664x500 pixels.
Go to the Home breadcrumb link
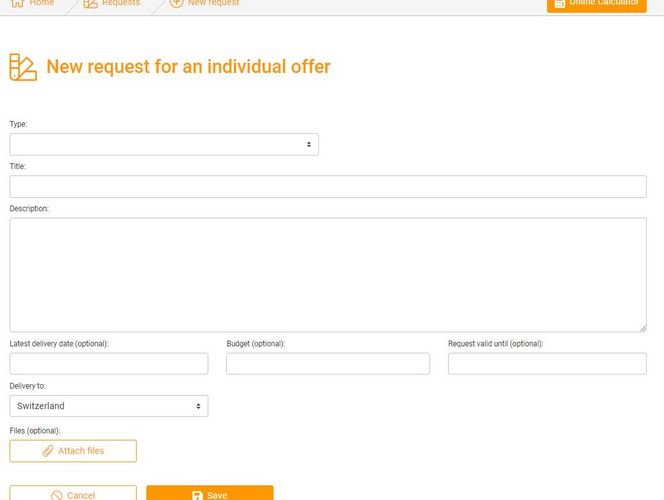[41, 4]
